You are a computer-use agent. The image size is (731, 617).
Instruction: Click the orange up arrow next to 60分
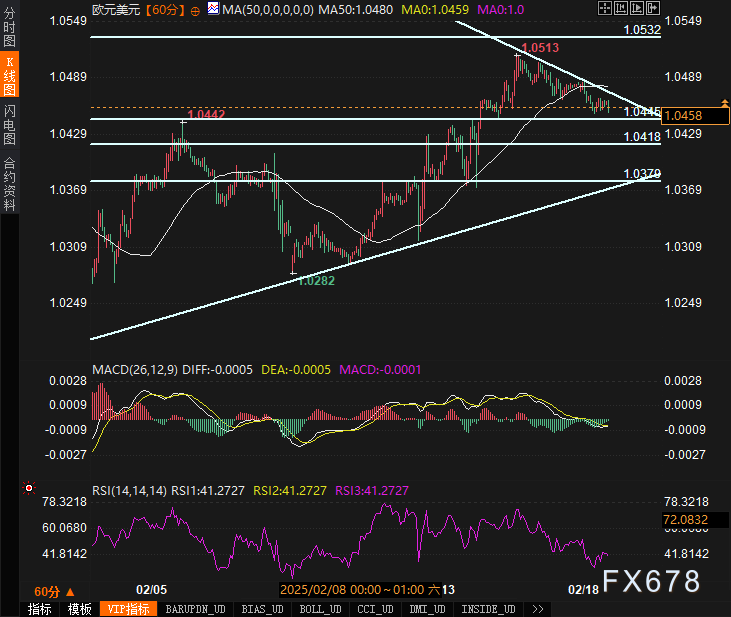click(69, 591)
